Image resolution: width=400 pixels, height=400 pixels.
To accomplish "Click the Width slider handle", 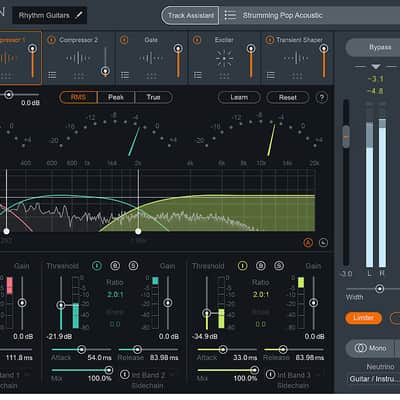I will (380, 289).
